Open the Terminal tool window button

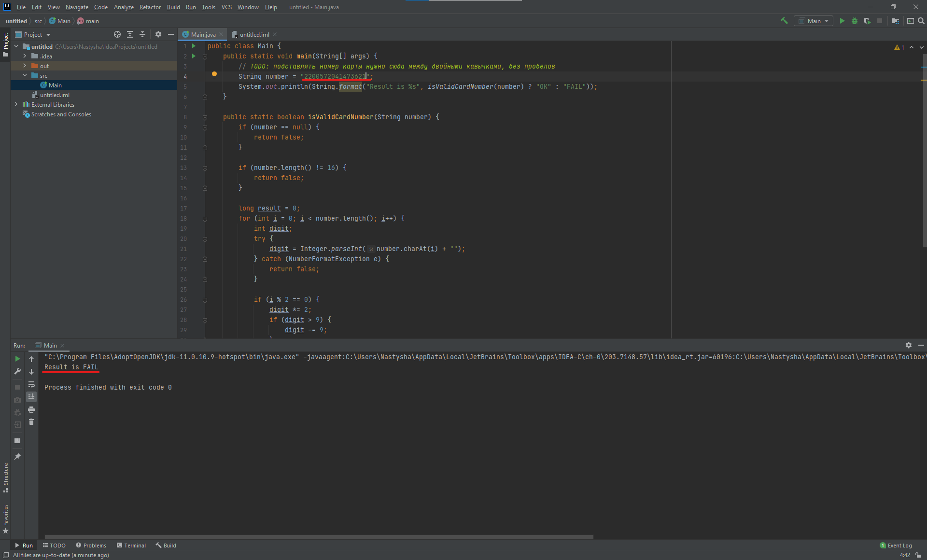pyautogui.click(x=131, y=545)
